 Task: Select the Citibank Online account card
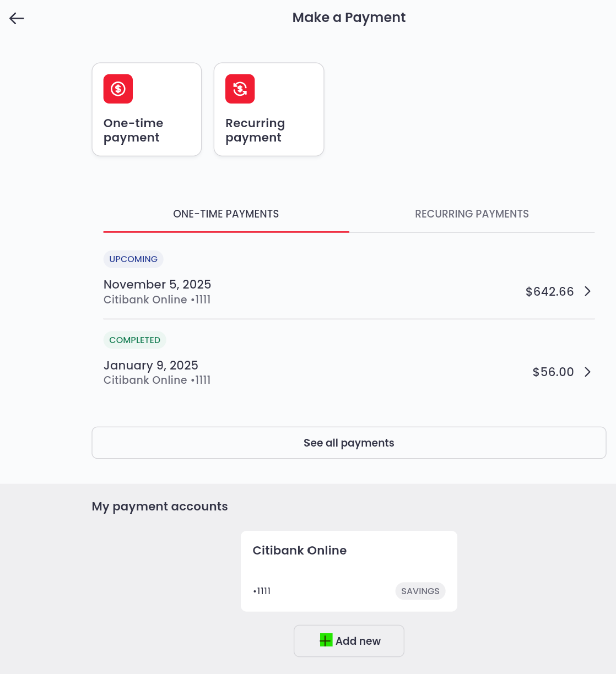point(349,570)
